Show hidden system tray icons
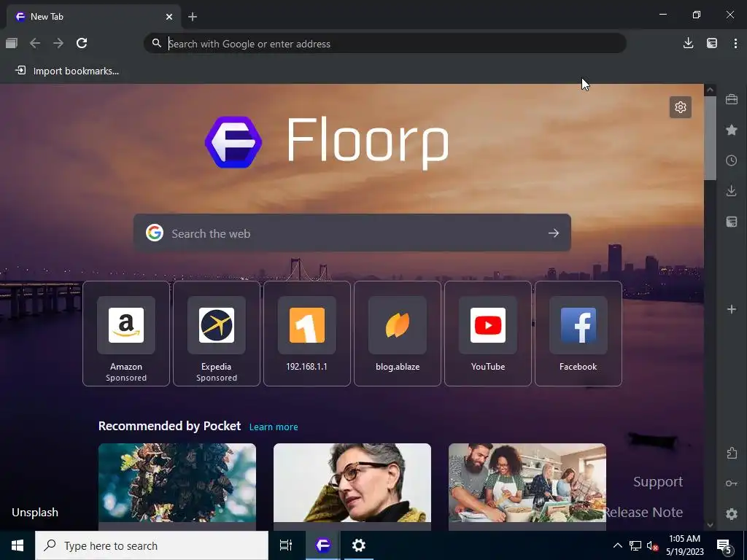Screen dimensions: 747x560 click(617, 545)
